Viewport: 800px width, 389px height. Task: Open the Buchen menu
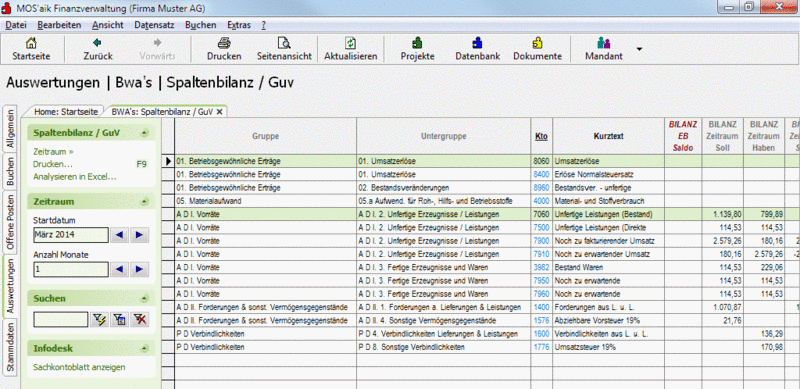201,25
